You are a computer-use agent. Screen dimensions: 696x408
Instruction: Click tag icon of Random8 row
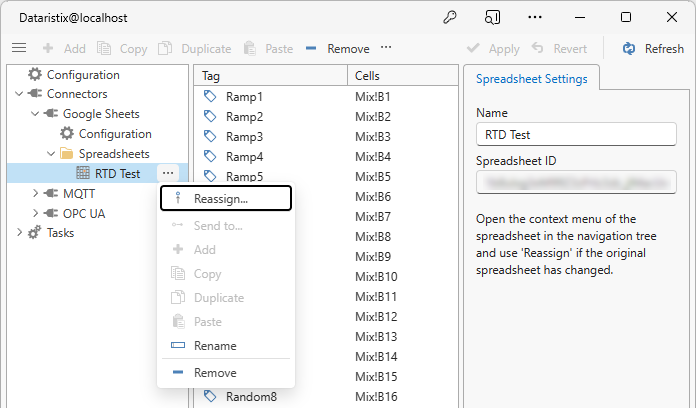pyautogui.click(x=210, y=396)
